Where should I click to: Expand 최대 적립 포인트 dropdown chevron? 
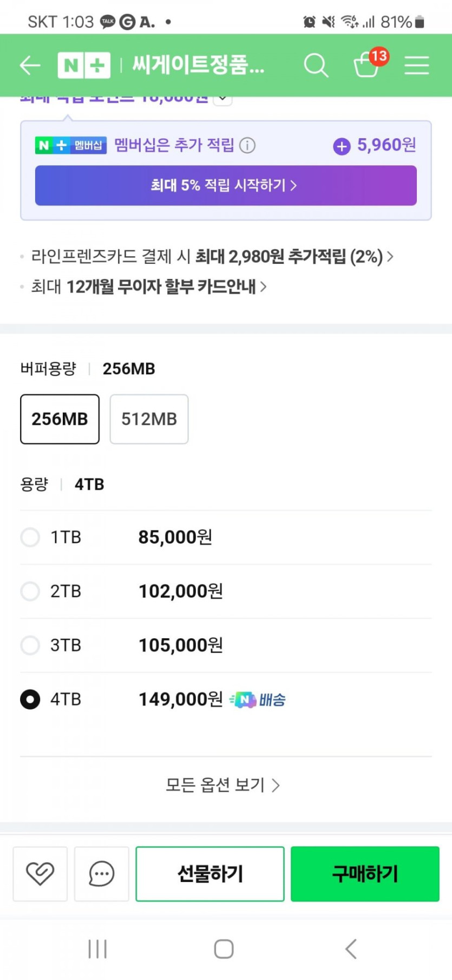click(222, 99)
